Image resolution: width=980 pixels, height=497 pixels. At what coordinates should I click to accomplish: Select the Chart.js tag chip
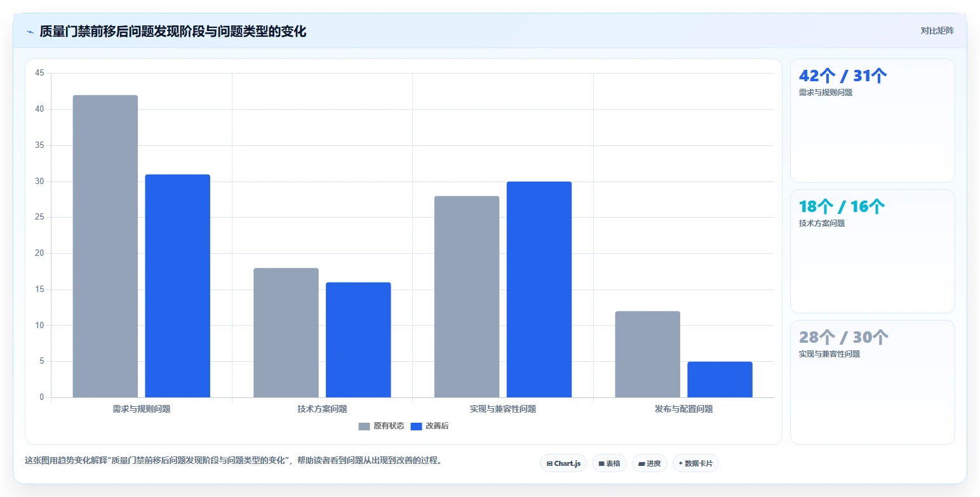point(563,463)
